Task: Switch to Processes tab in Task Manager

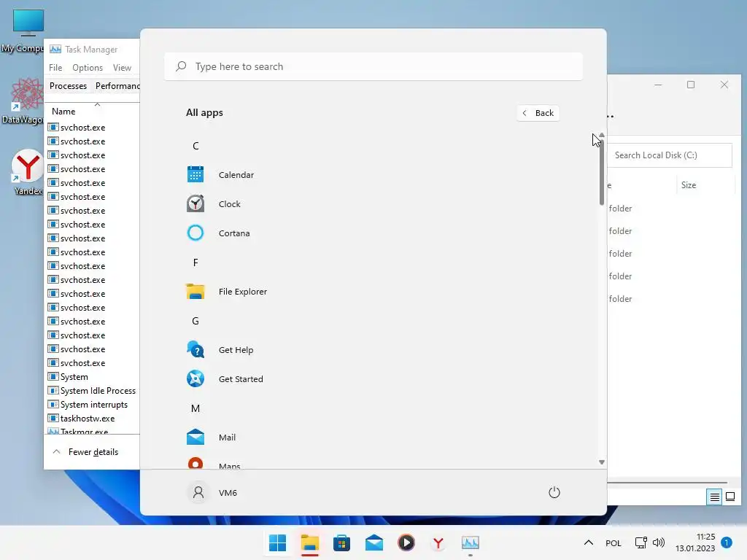Action: (68, 86)
